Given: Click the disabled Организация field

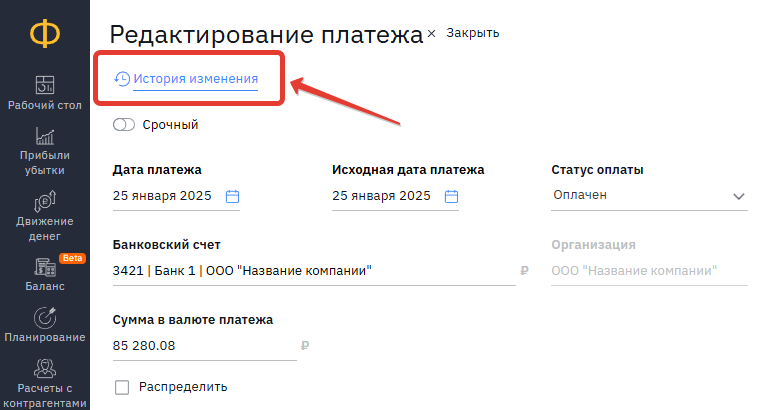Looking at the screenshot, I should point(649,271).
